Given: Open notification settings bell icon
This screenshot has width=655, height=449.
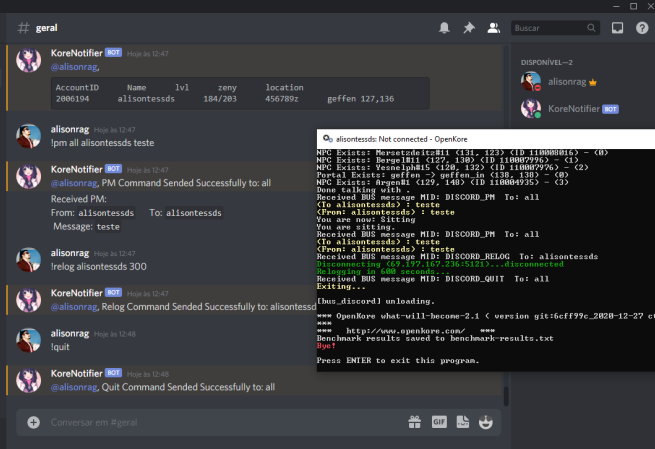Looking at the screenshot, I should (444, 28).
